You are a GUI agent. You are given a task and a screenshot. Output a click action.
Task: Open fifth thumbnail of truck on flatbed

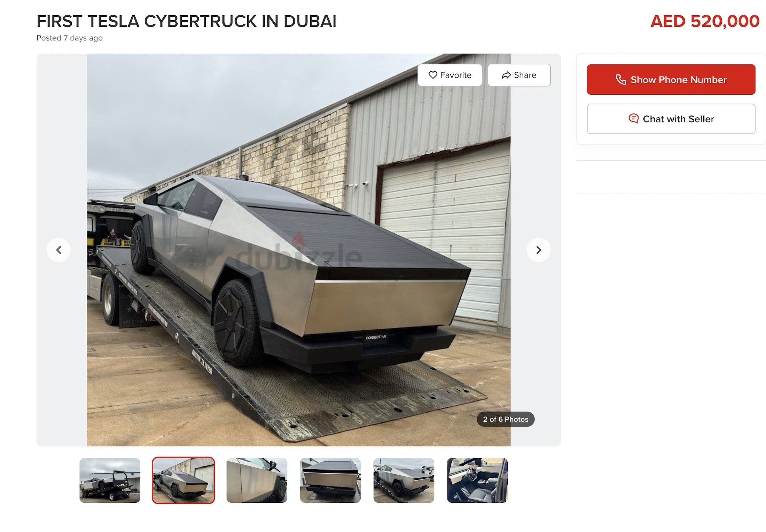pos(404,480)
